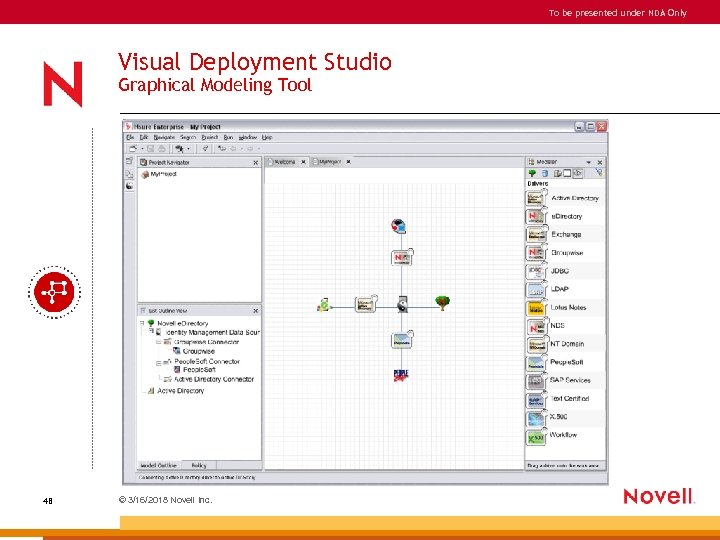
Task: Select the LDAP driver icon in palette
Action: [535, 290]
